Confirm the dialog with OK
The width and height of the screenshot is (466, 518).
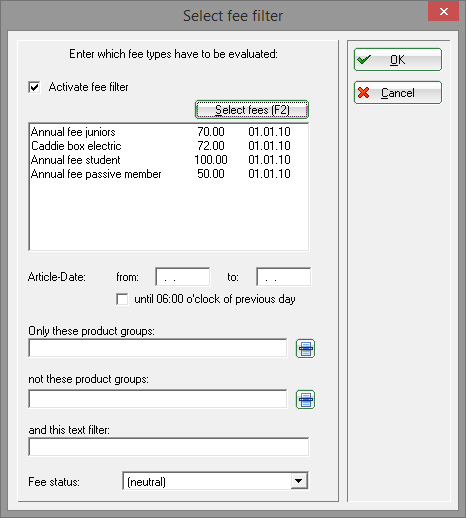(398, 60)
